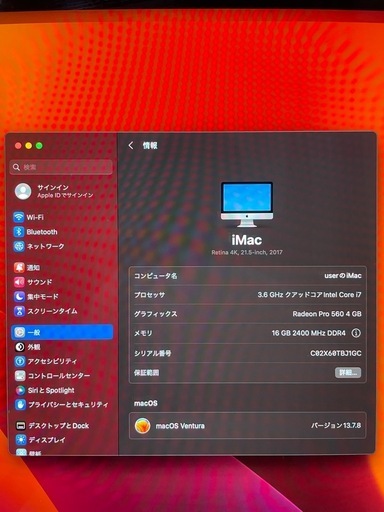Go back with the chevron arrow

tap(131, 145)
